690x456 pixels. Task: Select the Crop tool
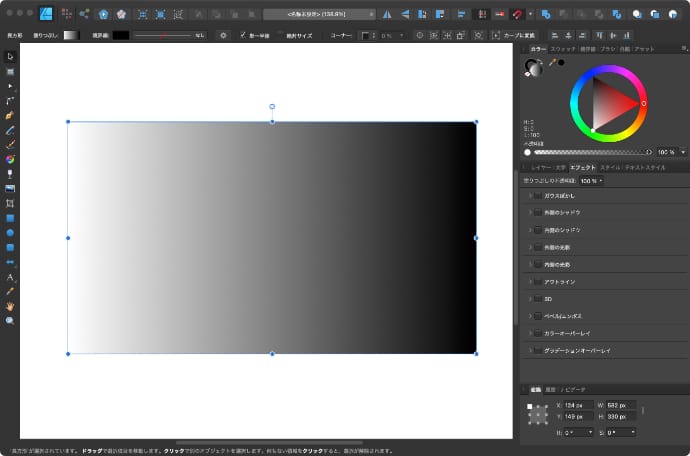(x=10, y=203)
